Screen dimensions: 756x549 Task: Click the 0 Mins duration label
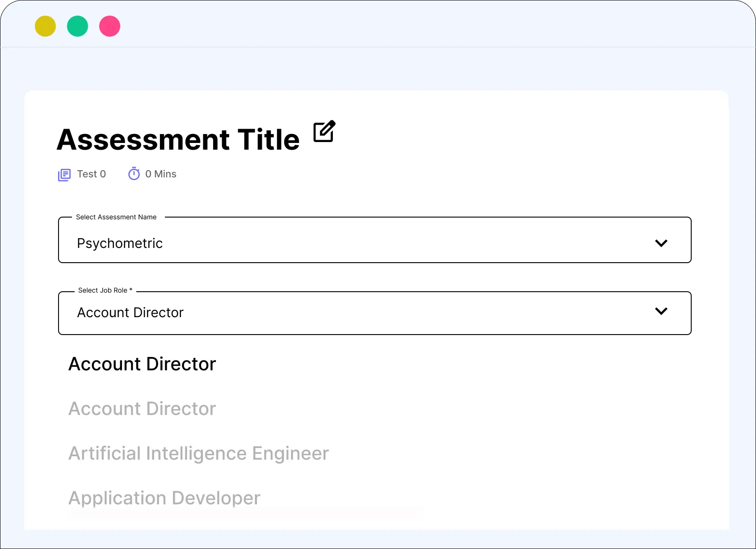(x=160, y=174)
